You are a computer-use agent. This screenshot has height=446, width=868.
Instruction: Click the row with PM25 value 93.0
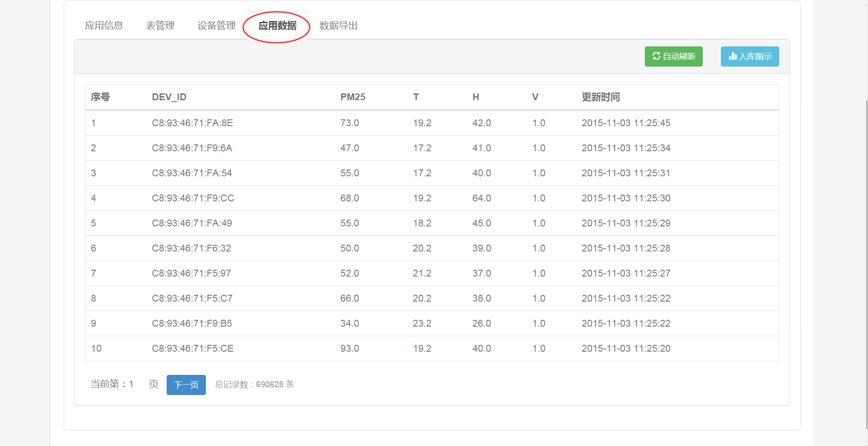point(349,349)
